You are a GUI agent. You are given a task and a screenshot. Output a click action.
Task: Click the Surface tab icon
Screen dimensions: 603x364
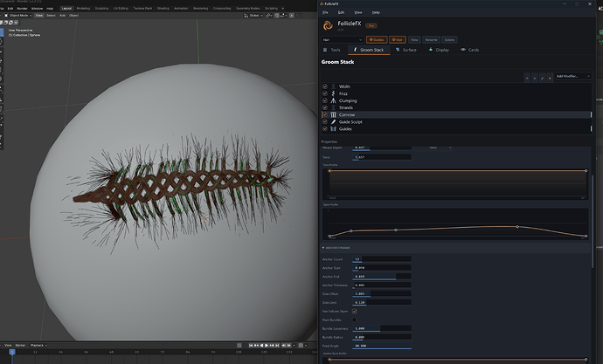(398, 50)
